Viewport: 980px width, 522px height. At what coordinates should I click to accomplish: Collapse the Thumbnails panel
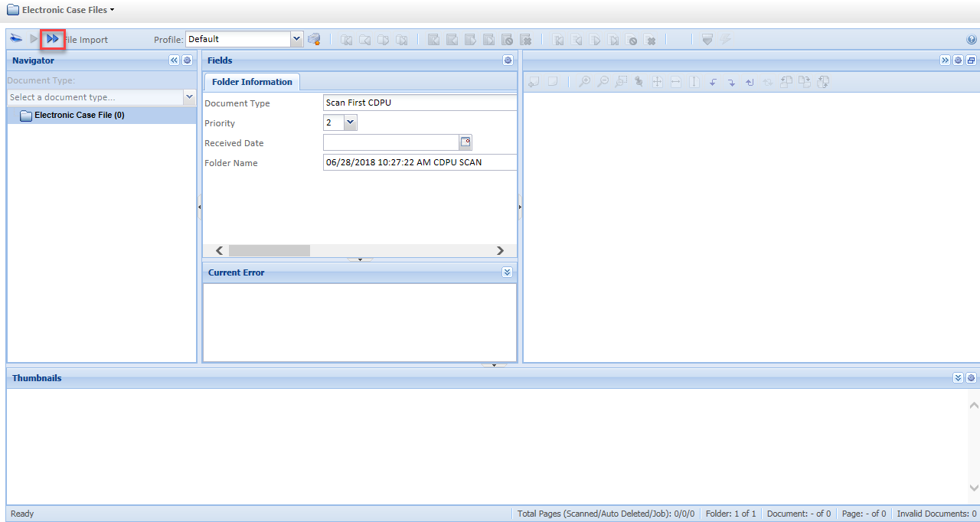(958, 378)
